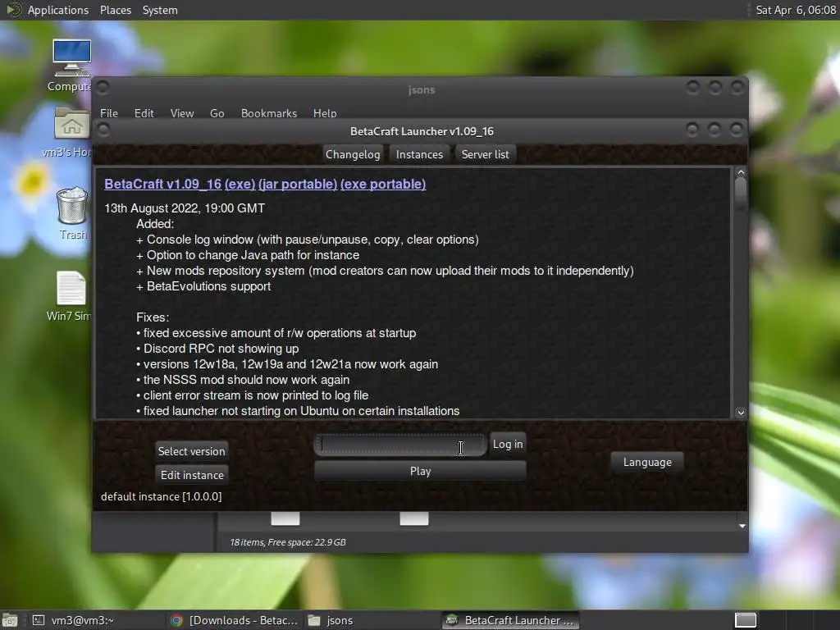Screen dimensions: 840x630
Task: Click BetaCraft Launcher taskbar item
Action: pyautogui.click(x=510, y=620)
